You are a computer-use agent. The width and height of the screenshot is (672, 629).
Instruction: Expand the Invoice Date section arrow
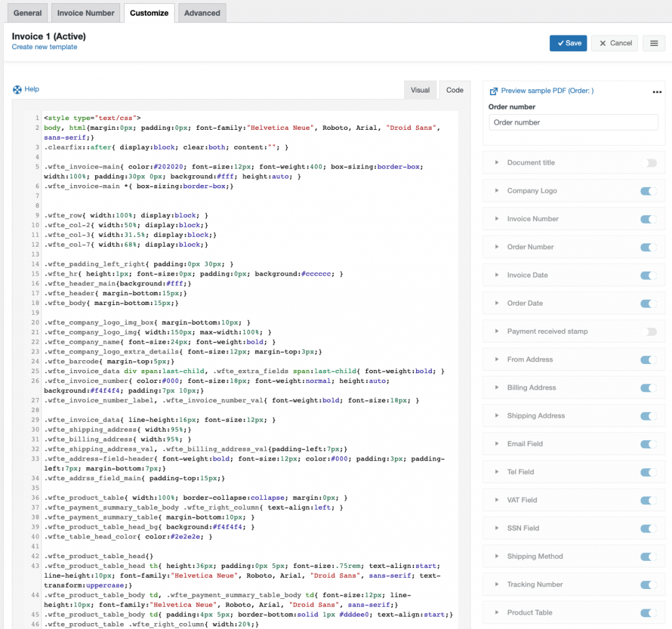point(497,275)
